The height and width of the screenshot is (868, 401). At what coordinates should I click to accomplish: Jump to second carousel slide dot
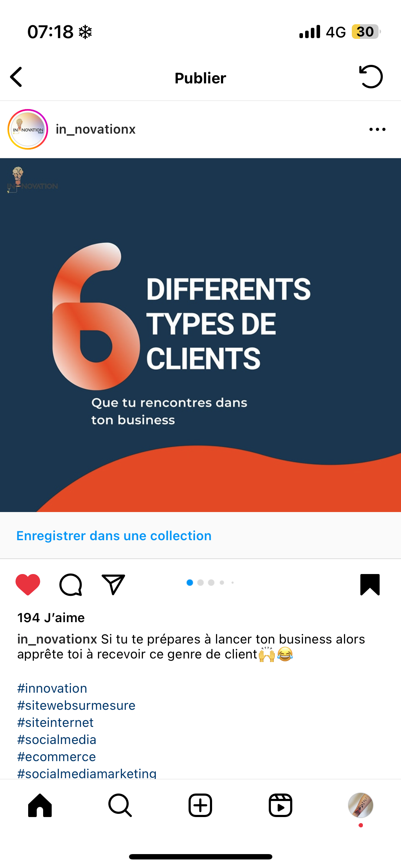click(200, 583)
